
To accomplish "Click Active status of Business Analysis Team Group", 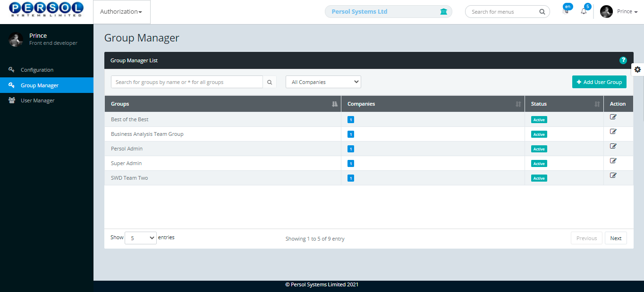I will (x=539, y=134).
